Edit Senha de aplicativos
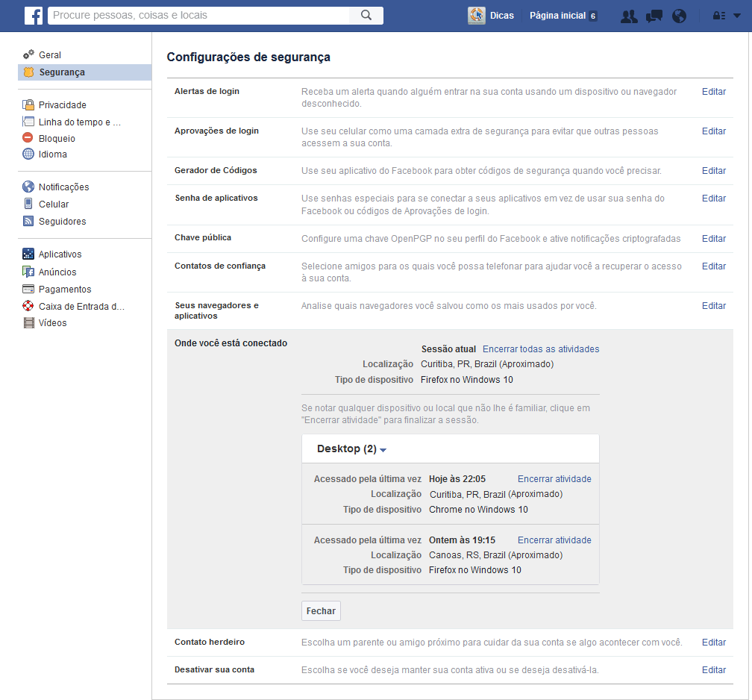 pos(714,199)
